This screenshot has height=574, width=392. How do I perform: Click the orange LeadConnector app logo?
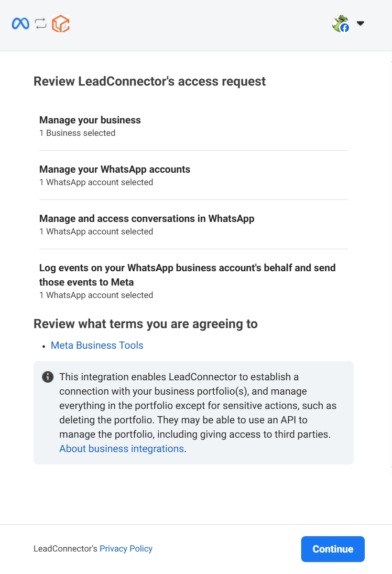[x=61, y=23]
